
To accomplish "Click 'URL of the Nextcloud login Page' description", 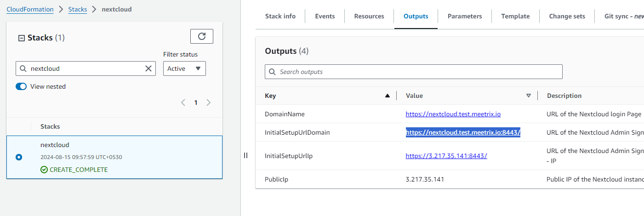I will tap(594, 114).
